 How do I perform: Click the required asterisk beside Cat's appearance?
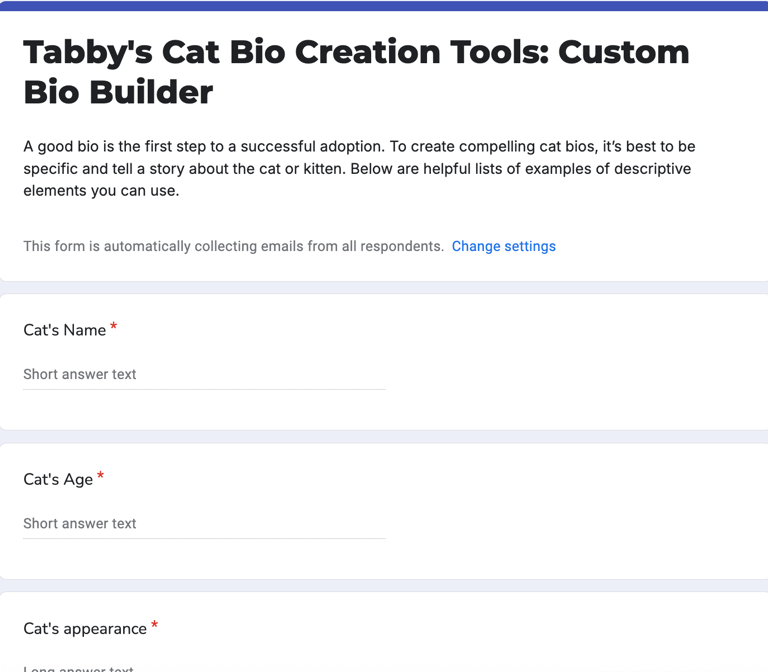pos(155,627)
